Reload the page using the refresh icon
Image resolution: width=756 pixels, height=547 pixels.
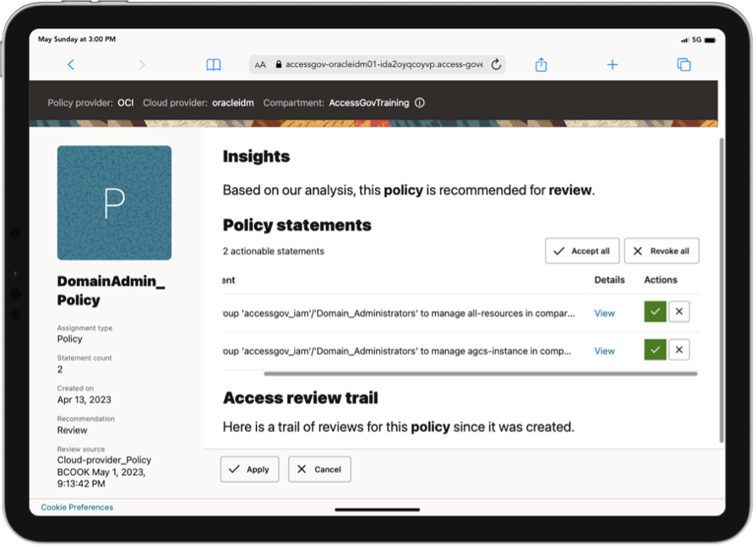pos(496,64)
